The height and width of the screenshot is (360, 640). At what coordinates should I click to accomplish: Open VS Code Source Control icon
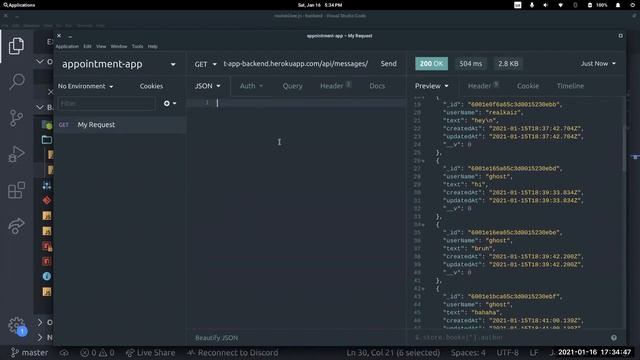pos(16,118)
